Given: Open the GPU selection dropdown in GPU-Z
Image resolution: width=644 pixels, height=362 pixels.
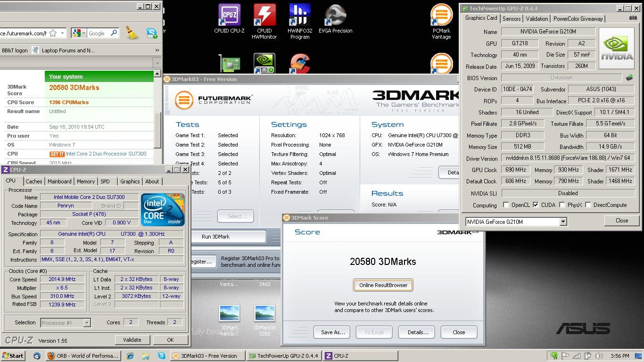Looking at the screenshot, I should point(563,222).
